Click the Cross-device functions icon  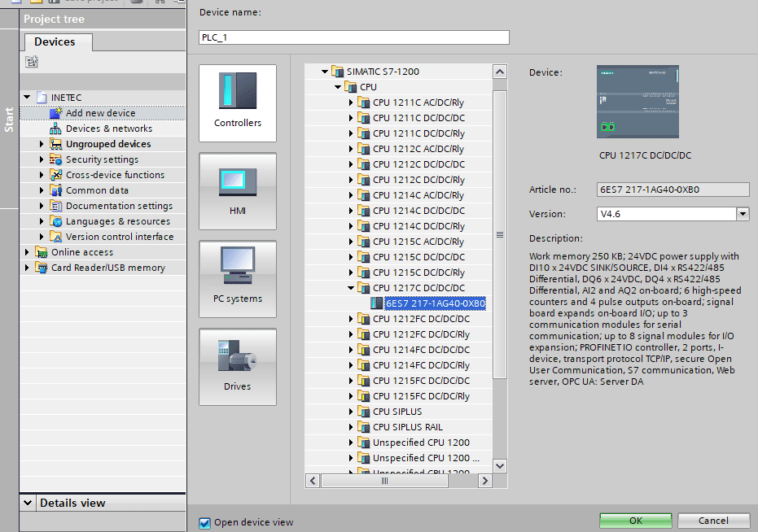(x=56, y=175)
